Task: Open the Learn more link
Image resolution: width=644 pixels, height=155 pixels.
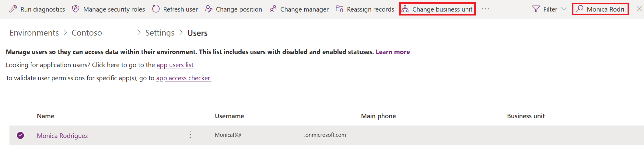Action: tap(393, 52)
